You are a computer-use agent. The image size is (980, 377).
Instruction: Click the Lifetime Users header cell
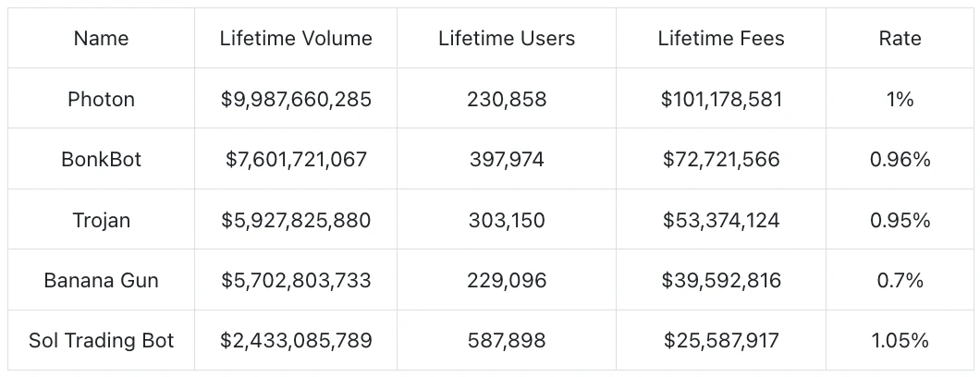[x=507, y=39]
